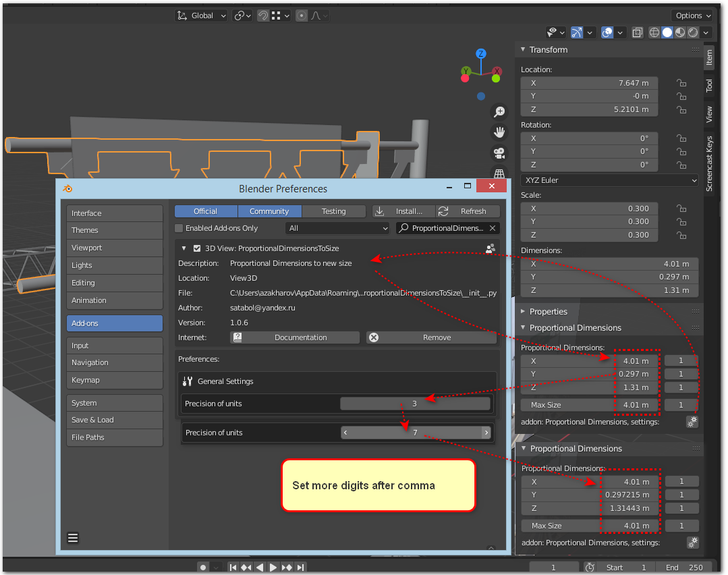Play animation in reverse

(x=260, y=567)
